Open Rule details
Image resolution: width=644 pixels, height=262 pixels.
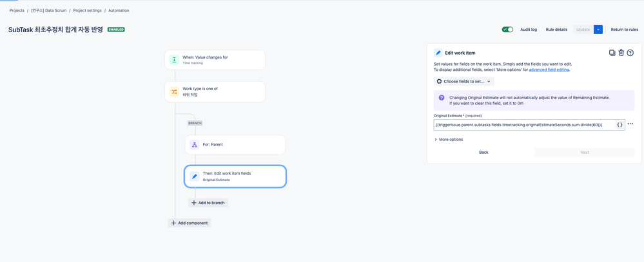point(556,30)
